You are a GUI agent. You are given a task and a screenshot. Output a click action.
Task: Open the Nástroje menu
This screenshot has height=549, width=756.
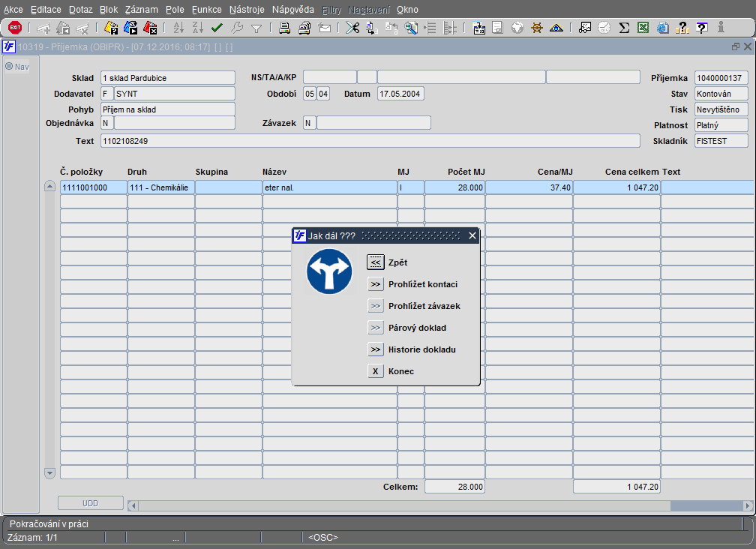[247, 10]
